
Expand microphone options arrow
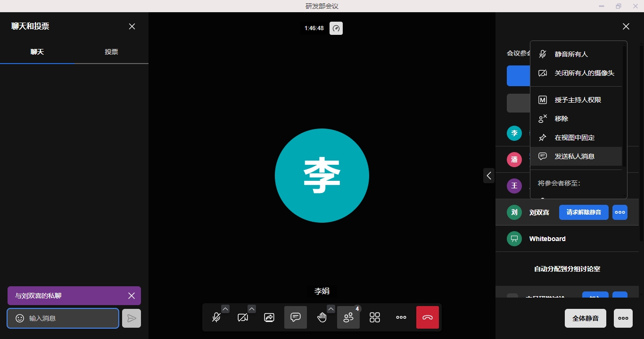coord(225,309)
